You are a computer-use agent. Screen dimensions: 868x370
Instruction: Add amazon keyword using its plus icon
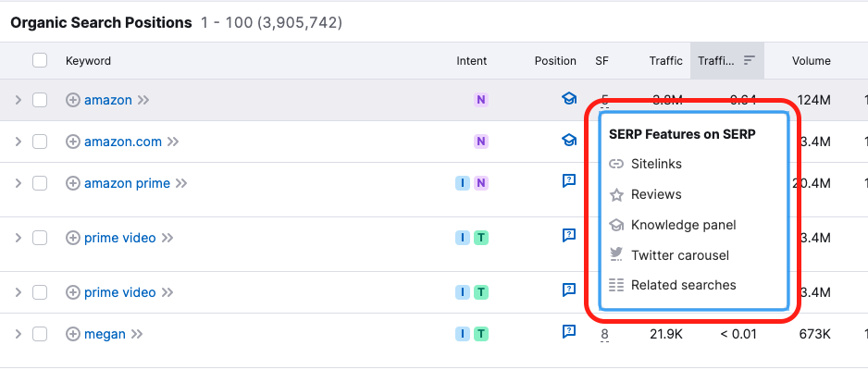tap(73, 100)
